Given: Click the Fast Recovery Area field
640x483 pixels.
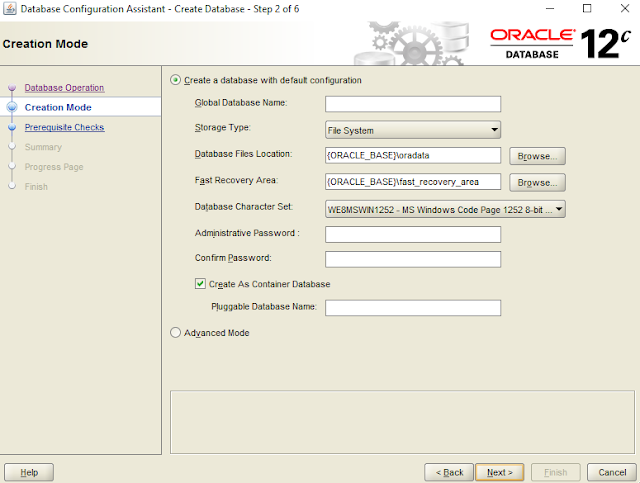Looking at the screenshot, I should tap(413, 182).
